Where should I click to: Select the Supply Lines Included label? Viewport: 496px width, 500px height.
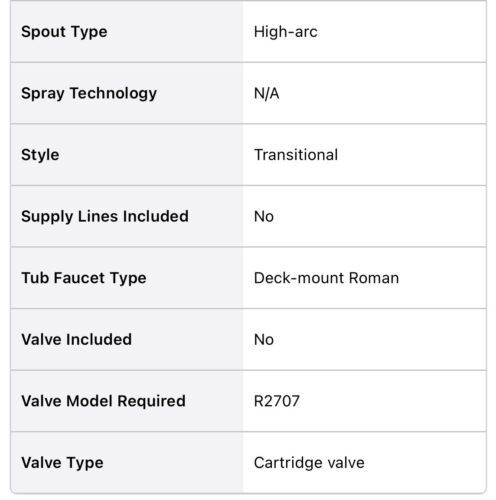point(105,216)
